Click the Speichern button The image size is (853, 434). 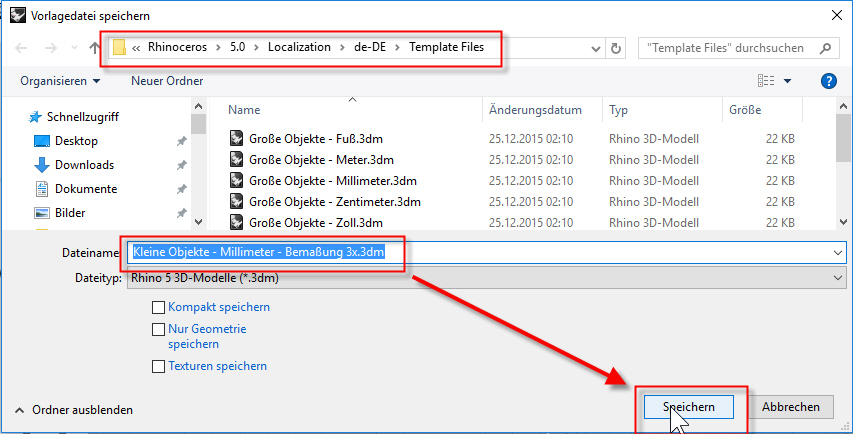[689, 407]
